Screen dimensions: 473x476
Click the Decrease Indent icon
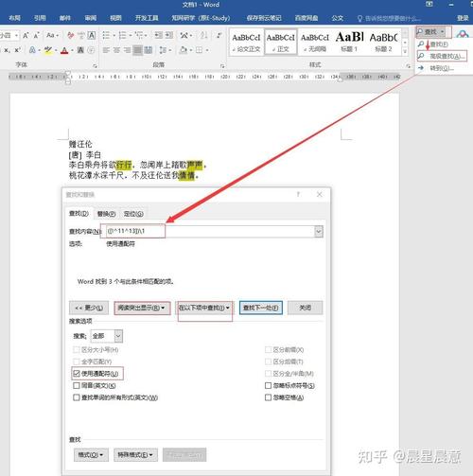pyautogui.click(x=159, y=35)
